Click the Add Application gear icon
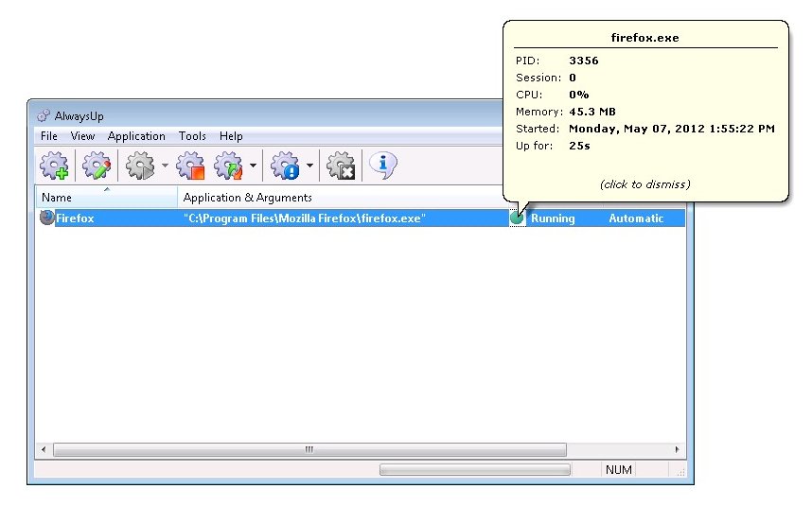This screenshot has width=812, height=506. [54, 166]
